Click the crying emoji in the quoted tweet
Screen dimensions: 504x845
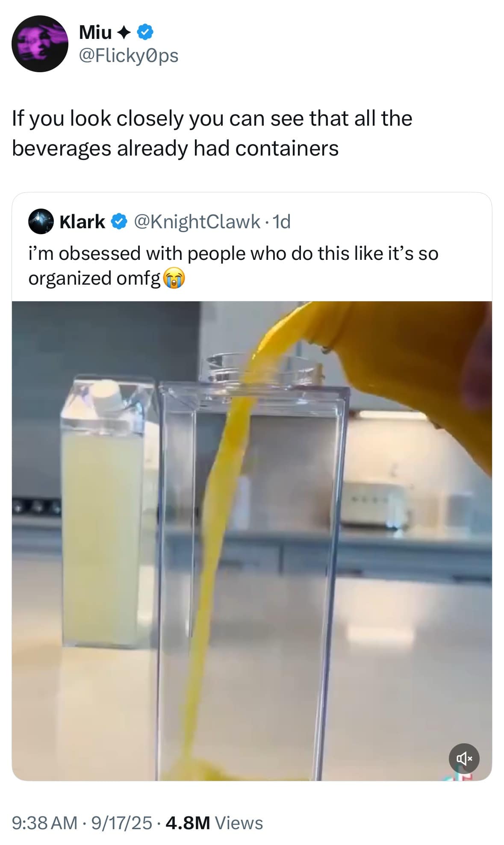[x=174, y=278]
